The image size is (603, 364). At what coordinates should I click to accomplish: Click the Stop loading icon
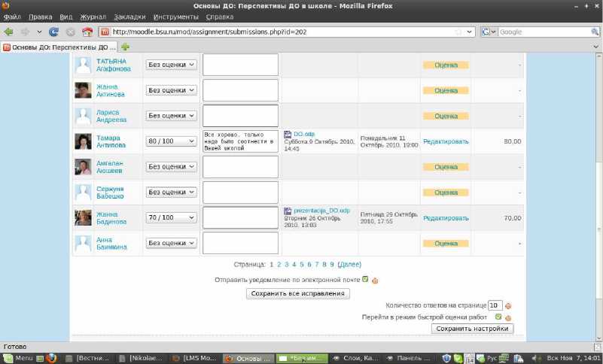coord(70,32)
